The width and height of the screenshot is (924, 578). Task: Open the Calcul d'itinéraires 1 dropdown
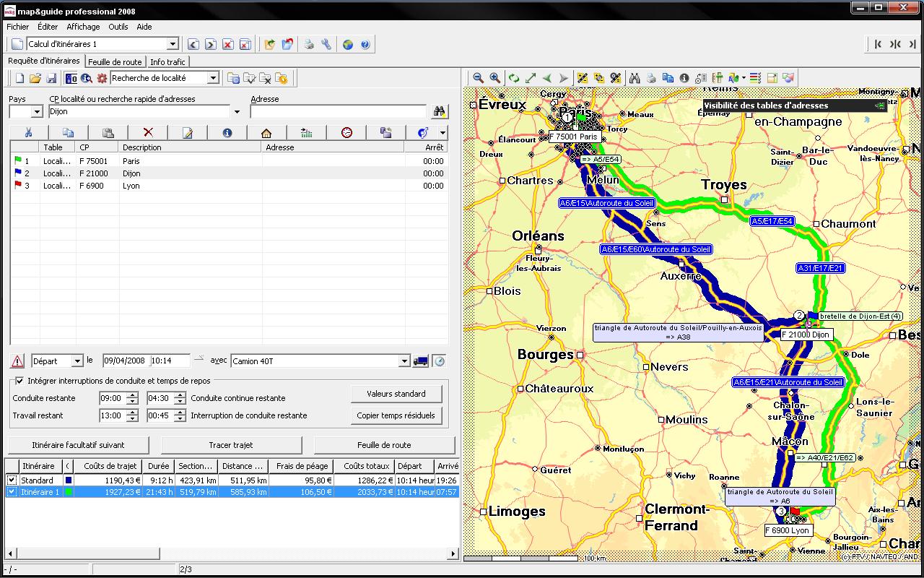point(173,44)
